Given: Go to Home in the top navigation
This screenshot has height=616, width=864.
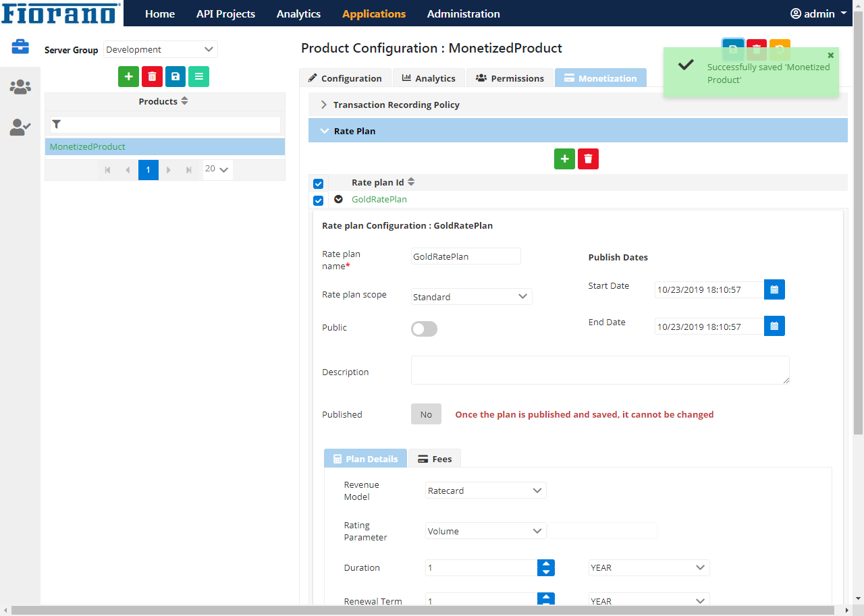Looking at the screenshot, I should coord(160,13).
